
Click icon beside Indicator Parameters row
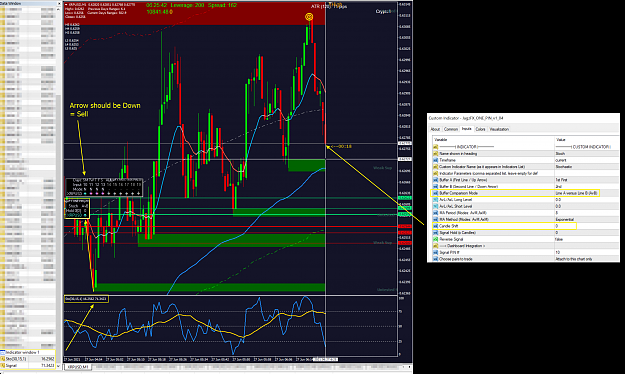436,173
